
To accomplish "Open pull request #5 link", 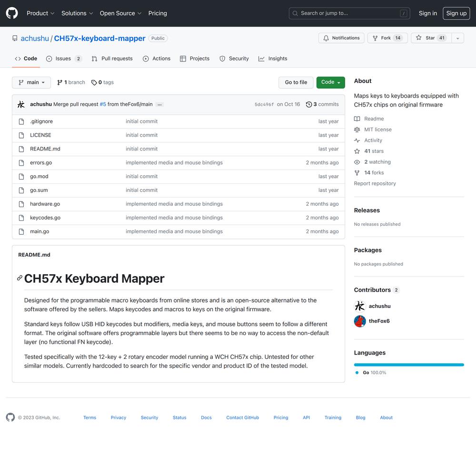I will 103,104.
